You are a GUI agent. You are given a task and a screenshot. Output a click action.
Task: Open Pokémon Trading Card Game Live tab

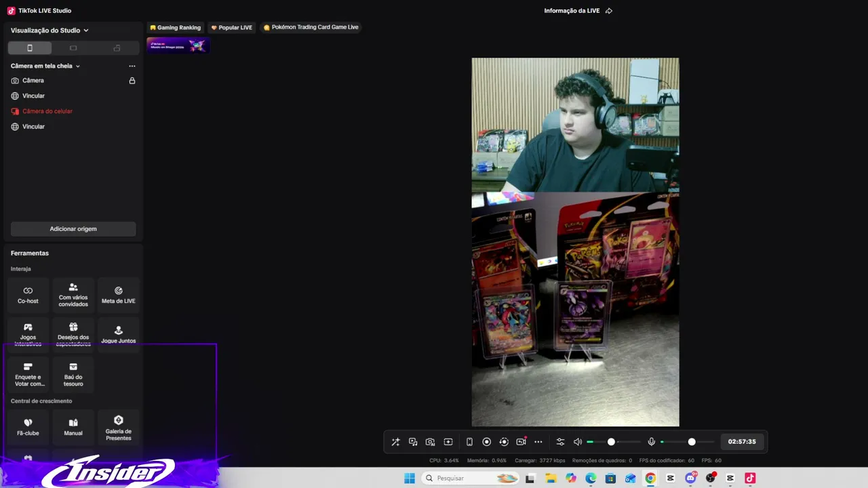311,28
